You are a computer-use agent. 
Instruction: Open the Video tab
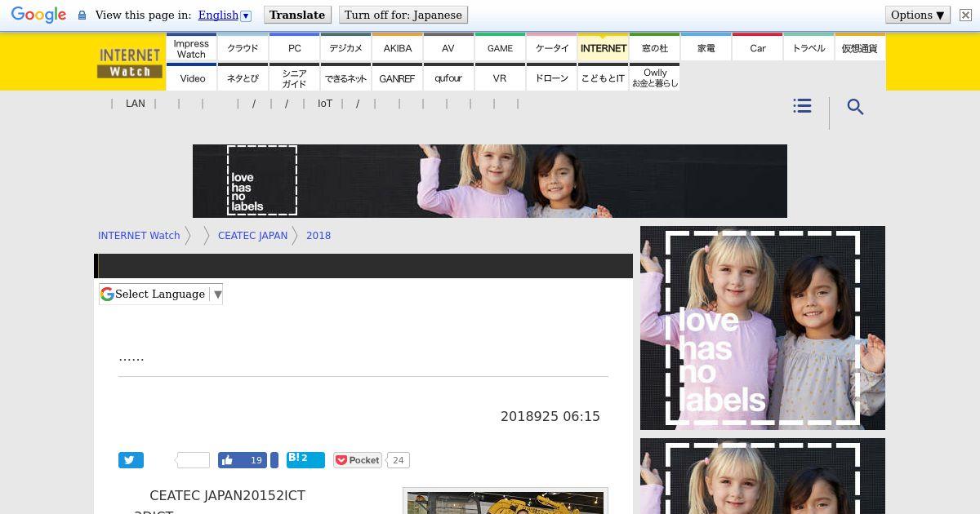click(x=191, y=78)
